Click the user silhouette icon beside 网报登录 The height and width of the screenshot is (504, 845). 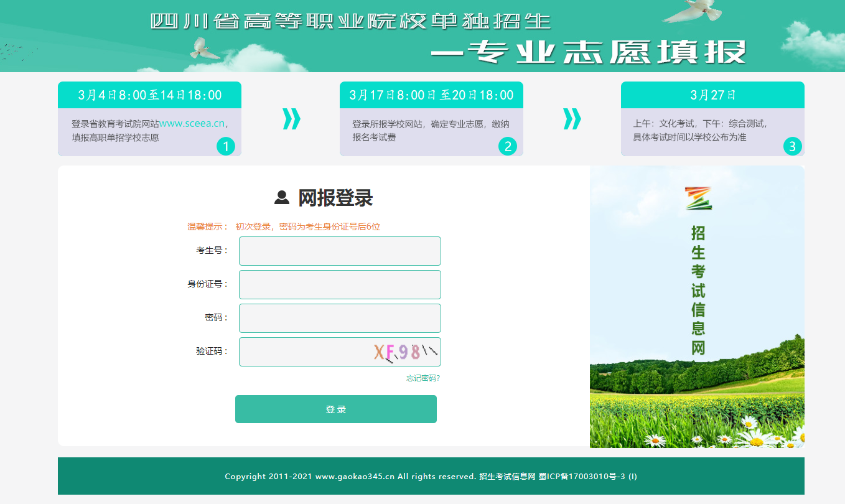coord(282,198)
